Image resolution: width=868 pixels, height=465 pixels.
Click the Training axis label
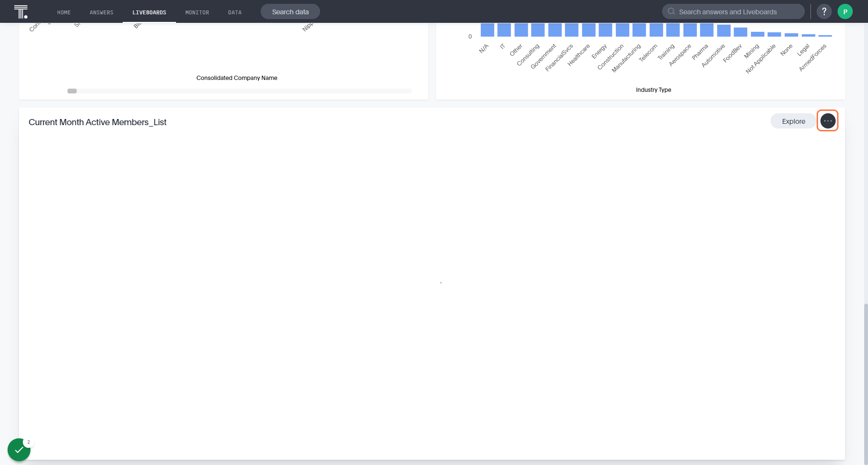pyautogui.click(x=666, y=52)
